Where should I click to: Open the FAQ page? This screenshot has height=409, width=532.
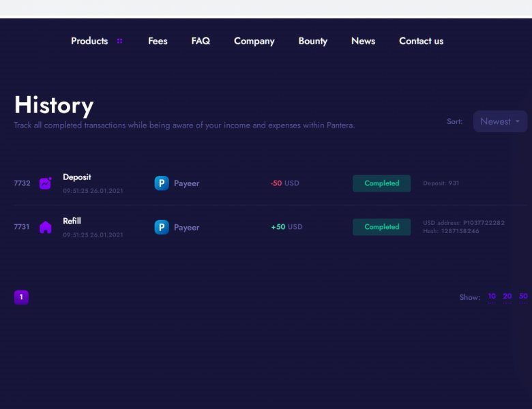pyautogui.click(x=201, y=41)
